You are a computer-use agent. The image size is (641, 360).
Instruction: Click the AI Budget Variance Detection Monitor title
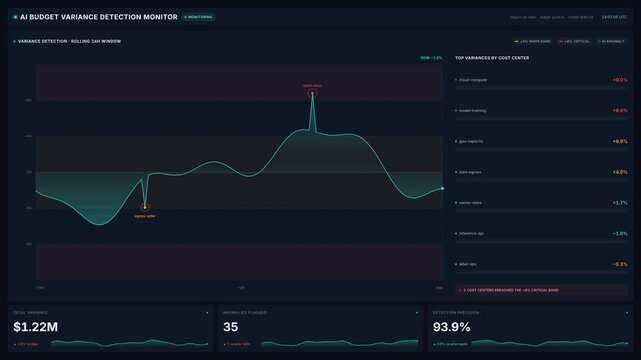(x=99, y=17)
